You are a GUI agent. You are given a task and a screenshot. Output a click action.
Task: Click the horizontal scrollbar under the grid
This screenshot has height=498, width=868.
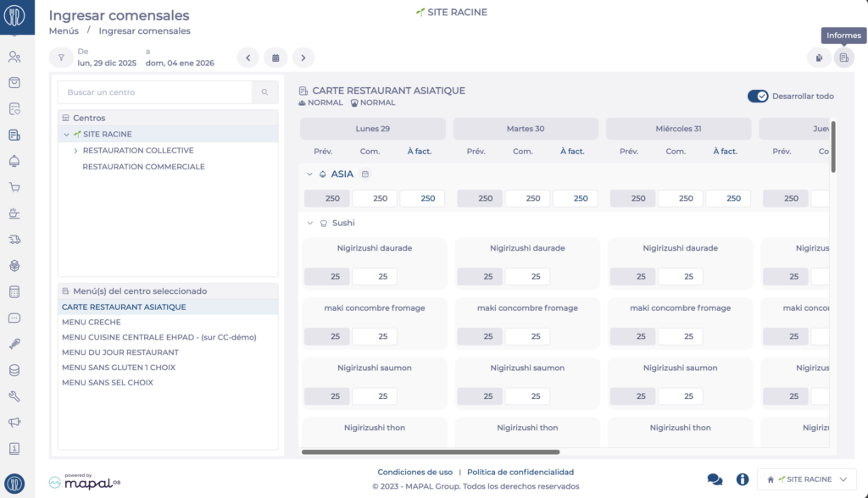(x=431, y=452)
